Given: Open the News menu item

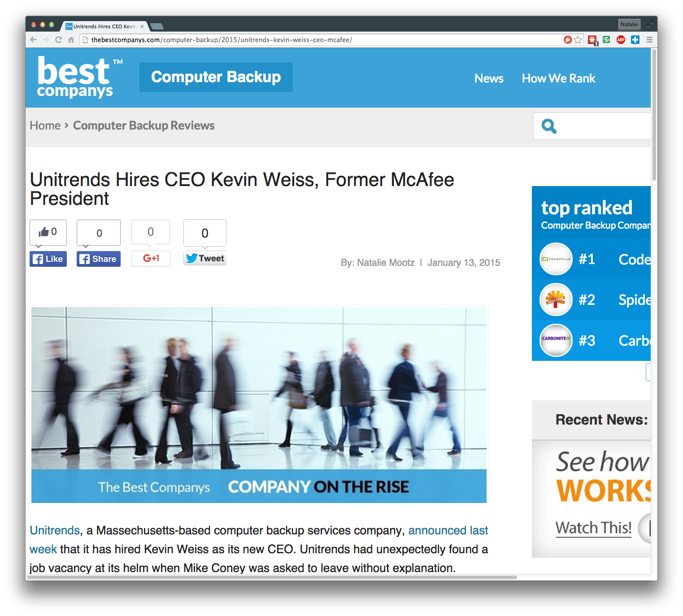Looking at the screenshot, I should tap(489, 78).
